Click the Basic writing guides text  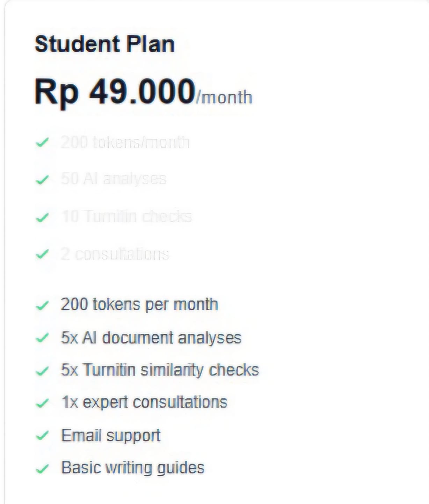click(133, 468)
